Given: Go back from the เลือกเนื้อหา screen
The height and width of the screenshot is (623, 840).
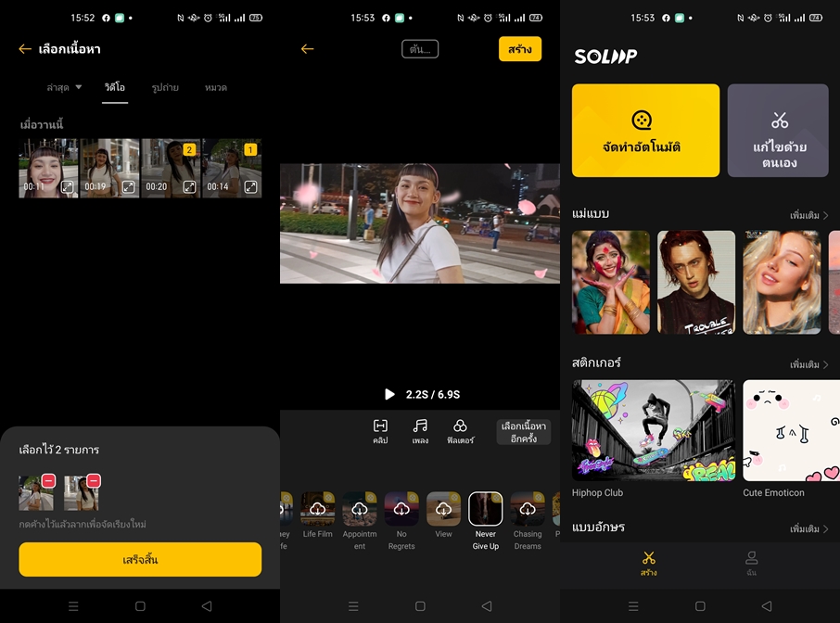Looking at the screenshot, I should (x=25, y=49).
